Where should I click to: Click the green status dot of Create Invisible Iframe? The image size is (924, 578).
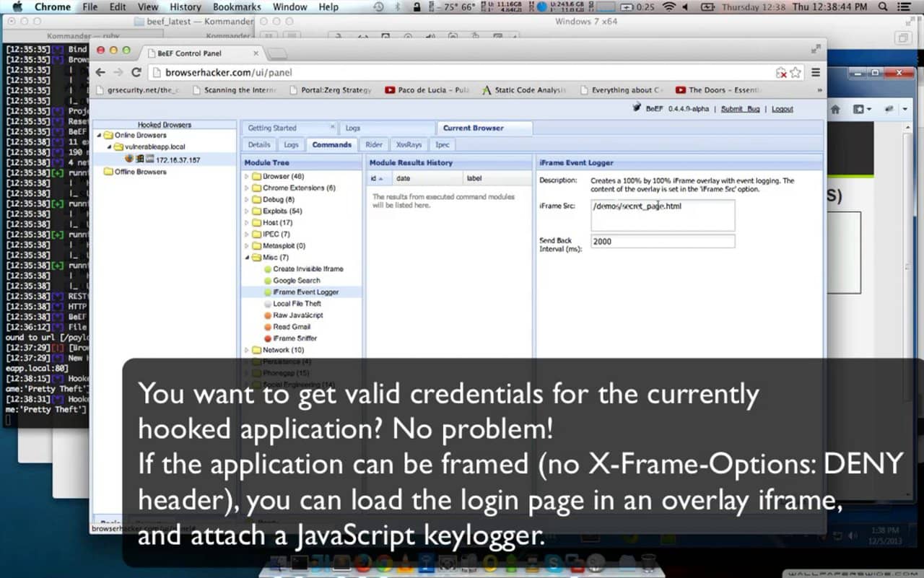click(x=268, y=269)
